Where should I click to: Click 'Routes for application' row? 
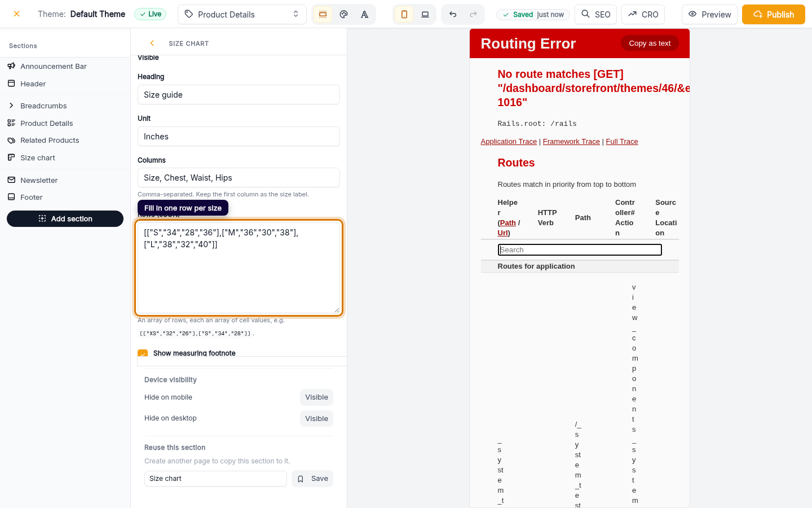(580, 266)
